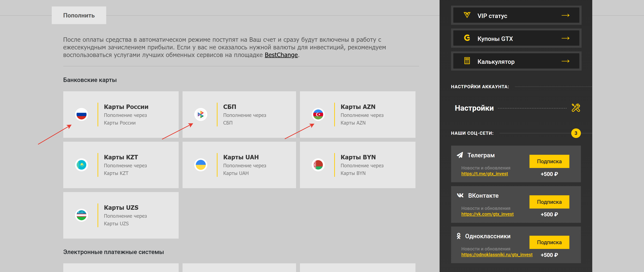Viewport: 644px width, 272px height.
Task: Open Настройки account settings
Action: click(517, 108)
